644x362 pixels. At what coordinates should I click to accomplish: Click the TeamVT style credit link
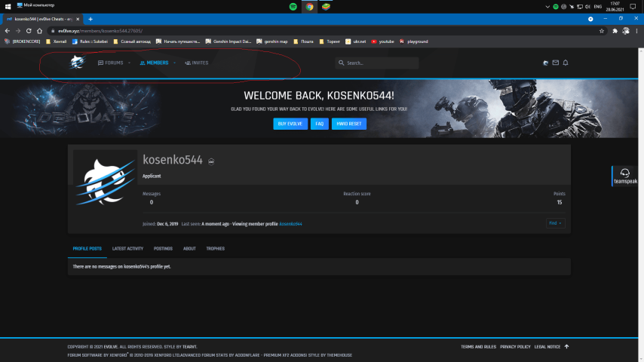(190, 347)
